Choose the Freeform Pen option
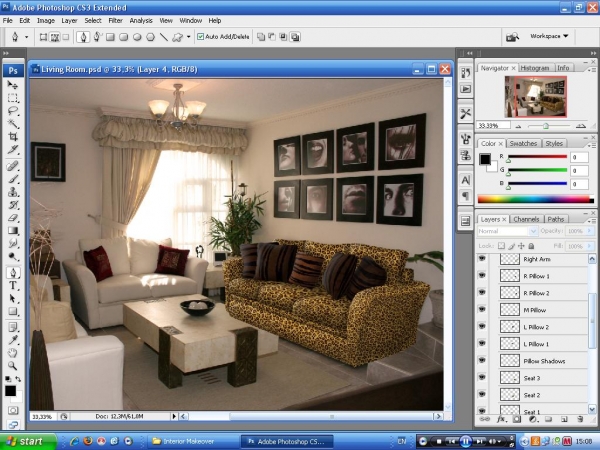Viewport: 600px width, 450px height. (97, 37)
